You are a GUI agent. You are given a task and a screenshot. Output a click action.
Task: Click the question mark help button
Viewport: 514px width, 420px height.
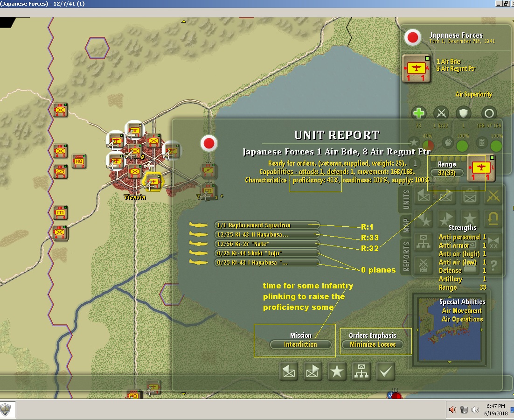point(493,265)
